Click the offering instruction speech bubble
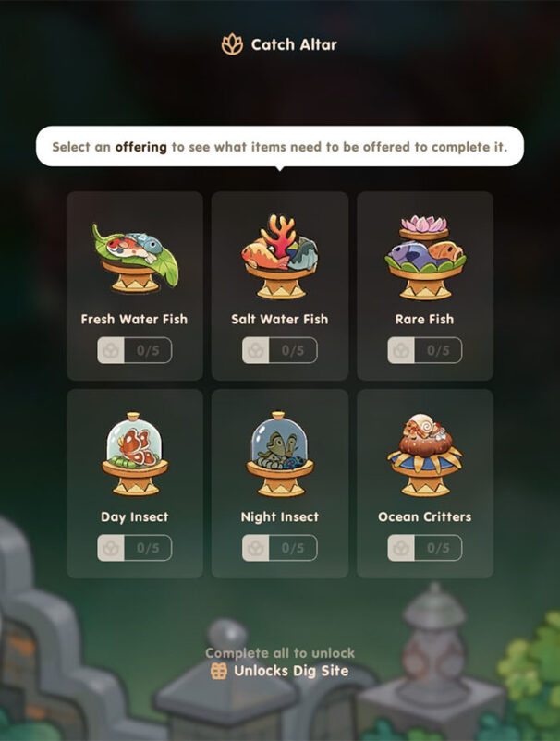The height and width of the screenshot is (741, 560). click(x=280, y=147)
